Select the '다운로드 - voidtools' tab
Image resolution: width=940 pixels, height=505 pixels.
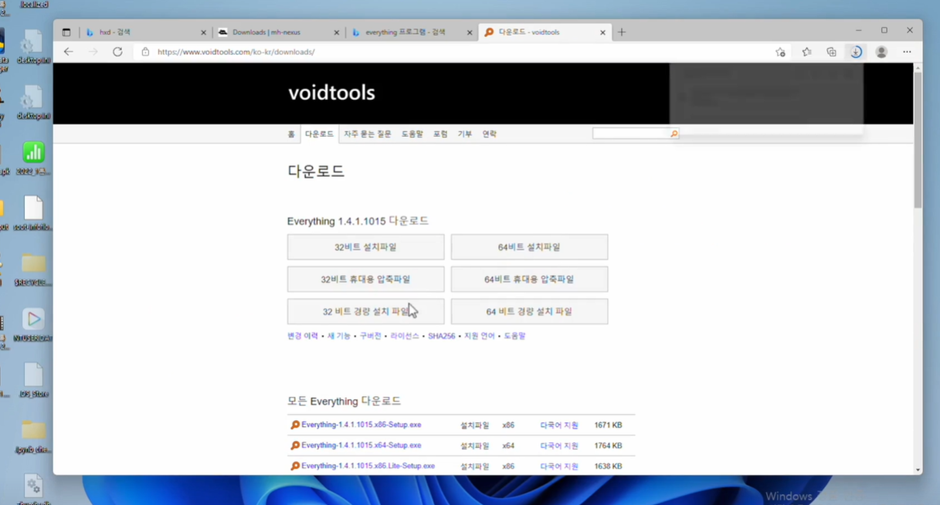pyautogui.click(x=544, y=32)
